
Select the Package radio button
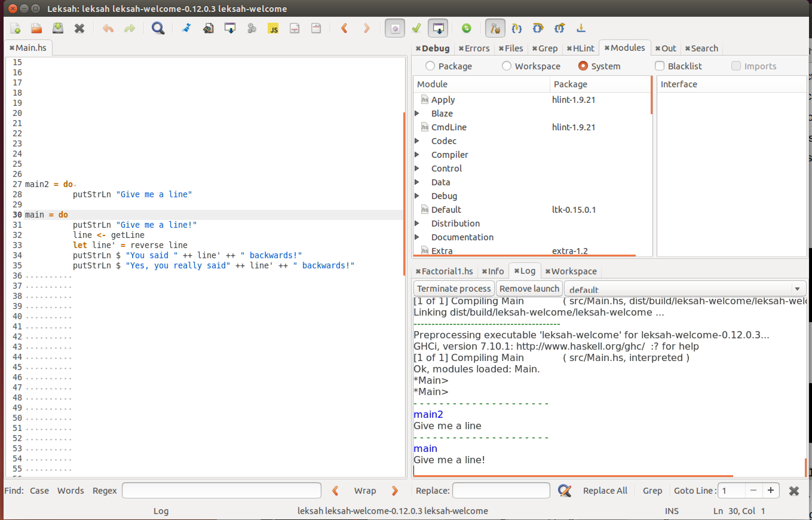tap(430, 66)
